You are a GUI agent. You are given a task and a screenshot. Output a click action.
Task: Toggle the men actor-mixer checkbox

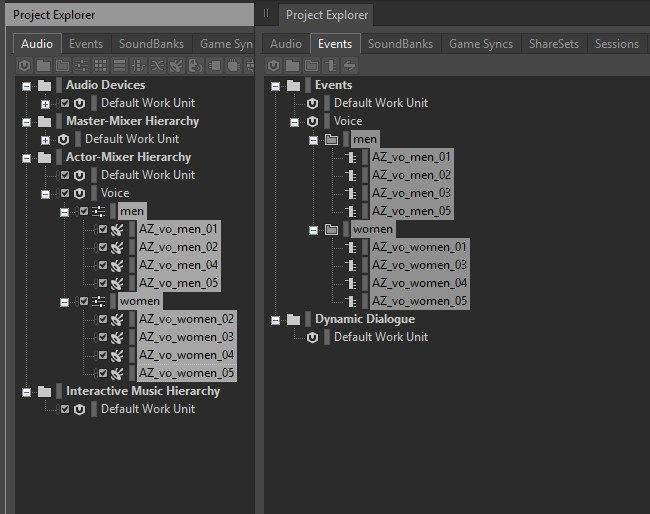pos(84,211)
